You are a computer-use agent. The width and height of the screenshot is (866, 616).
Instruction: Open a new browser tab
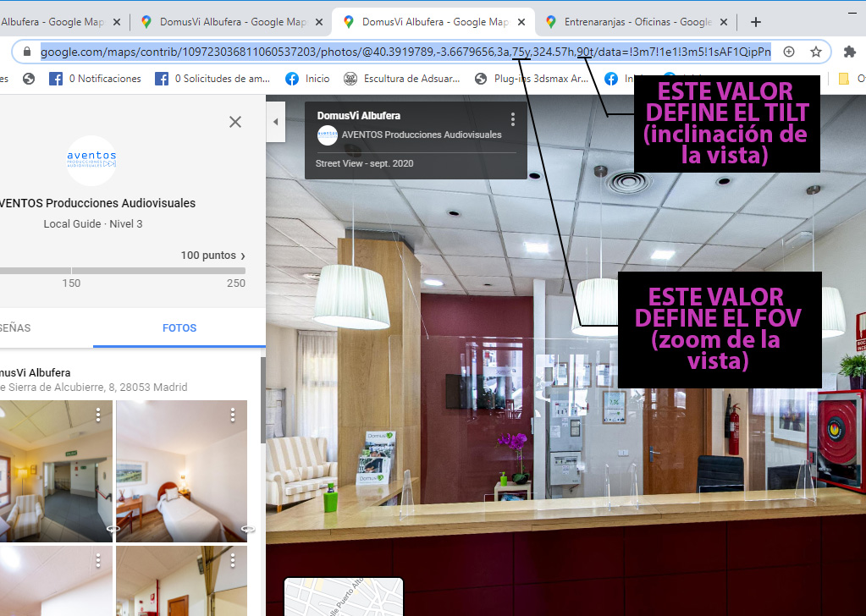click(x=756, y=22)
